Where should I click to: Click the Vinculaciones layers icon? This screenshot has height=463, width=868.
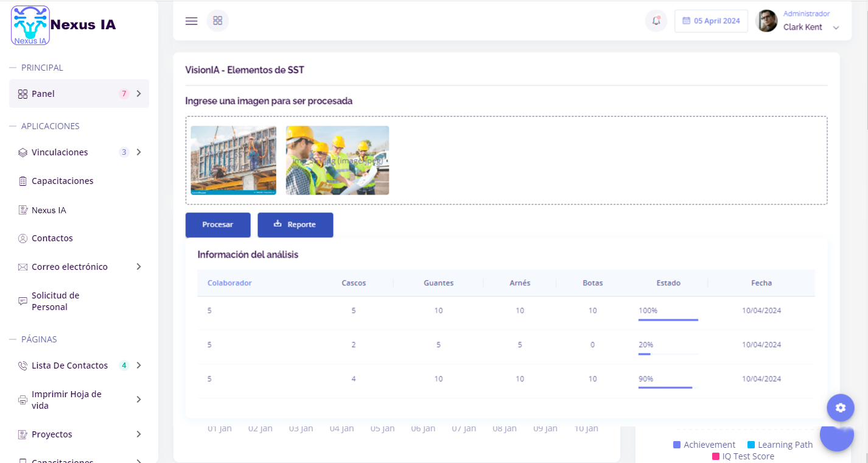(23, 152)
